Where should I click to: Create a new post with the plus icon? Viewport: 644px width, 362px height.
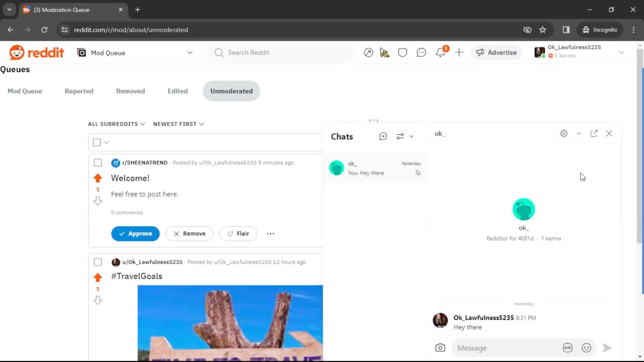tap(459, 52)
